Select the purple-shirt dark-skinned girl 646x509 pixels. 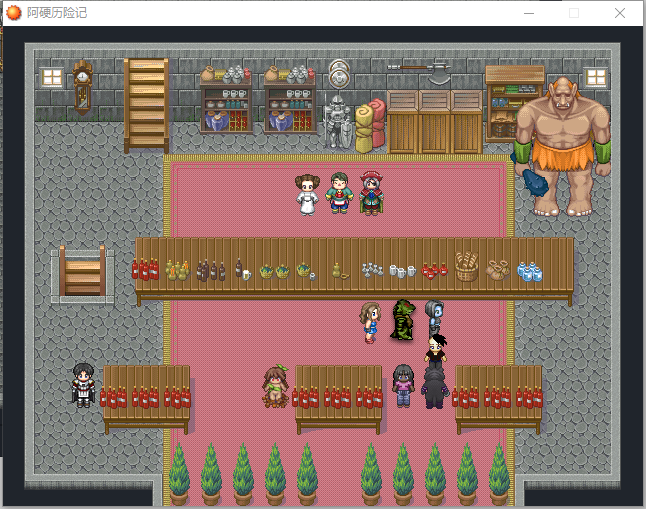click(x=403, y=386)
